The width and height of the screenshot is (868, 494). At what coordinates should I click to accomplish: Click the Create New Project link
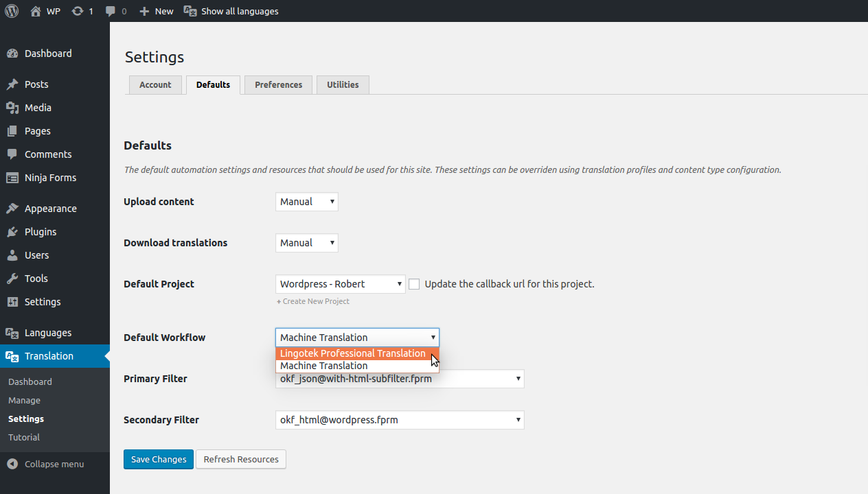pyautogui.click(x=313, y=301)
